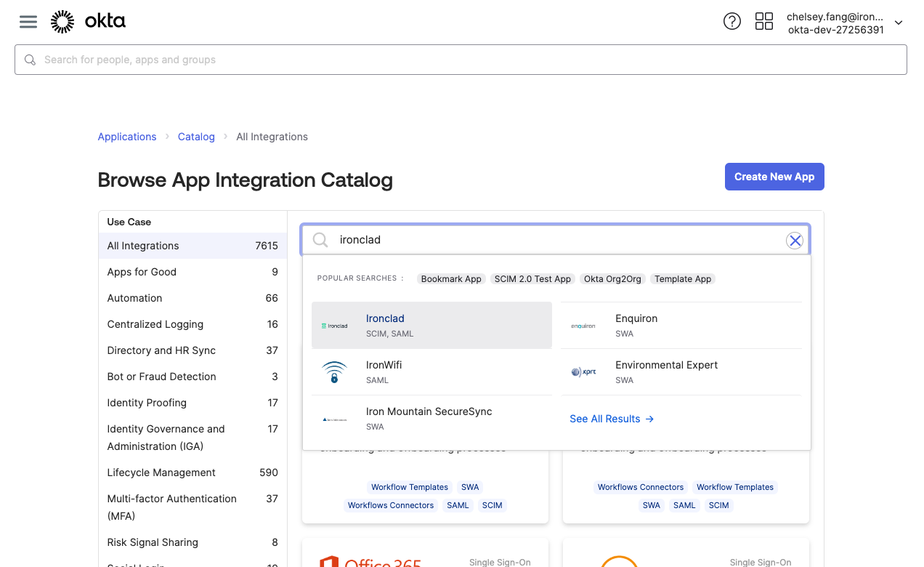Open the hamburger navigation menu
The width and height of the screenshot is (924, 567).
pos(28,22)
